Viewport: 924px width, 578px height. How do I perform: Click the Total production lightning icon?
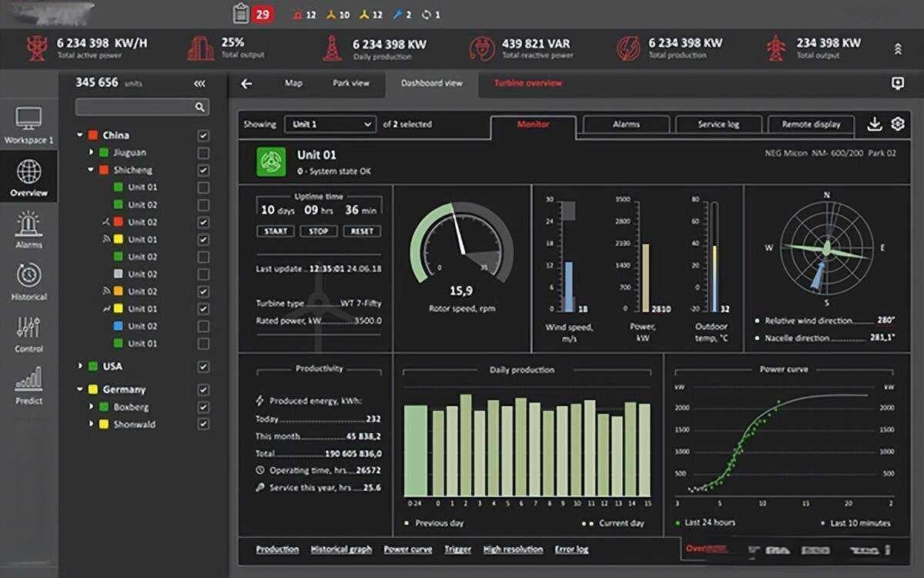tap(628, 49)
